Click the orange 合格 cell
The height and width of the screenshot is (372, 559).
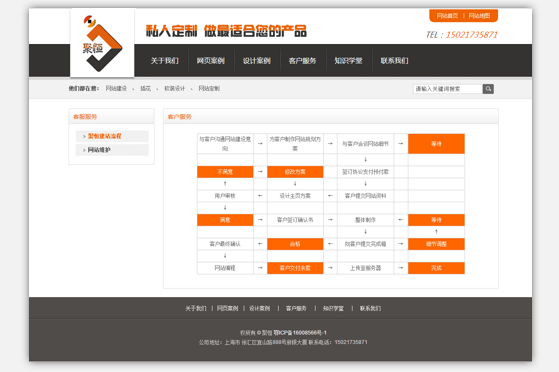tap(295, 244)
